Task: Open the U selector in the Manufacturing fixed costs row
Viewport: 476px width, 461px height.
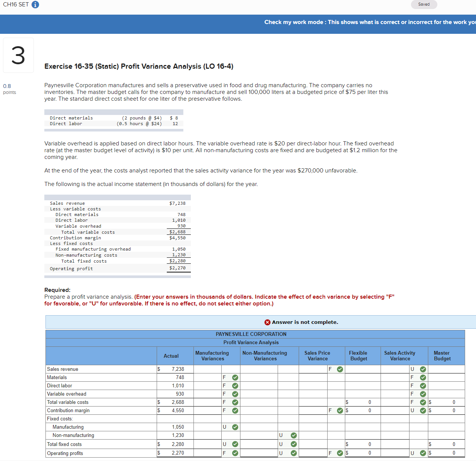Action: (x=224, y=427)
